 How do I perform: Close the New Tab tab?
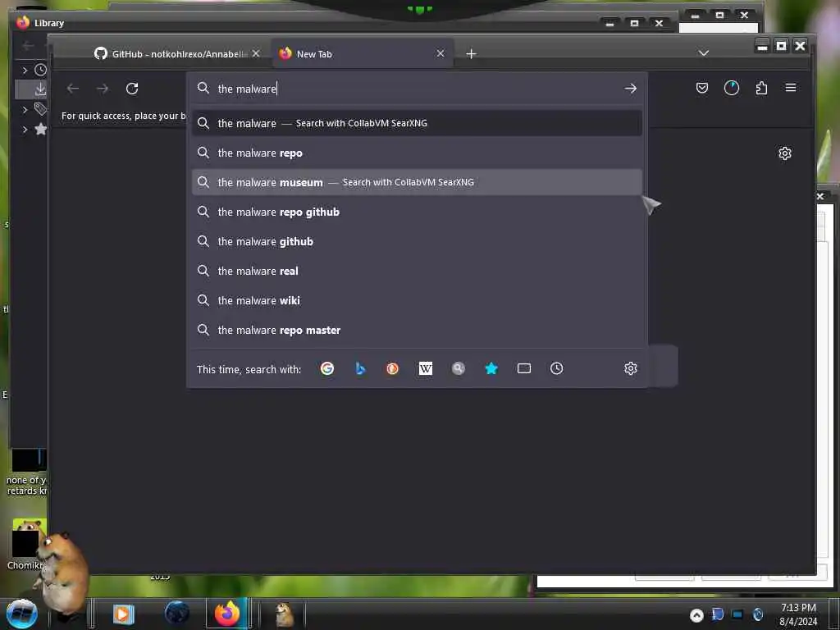441,53
